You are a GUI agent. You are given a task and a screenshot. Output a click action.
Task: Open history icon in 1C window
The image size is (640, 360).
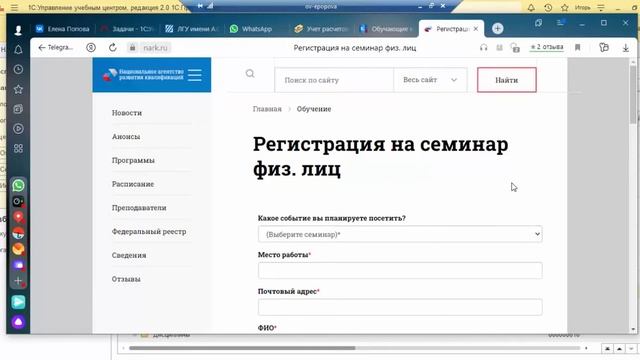click(x=548, y=7)
